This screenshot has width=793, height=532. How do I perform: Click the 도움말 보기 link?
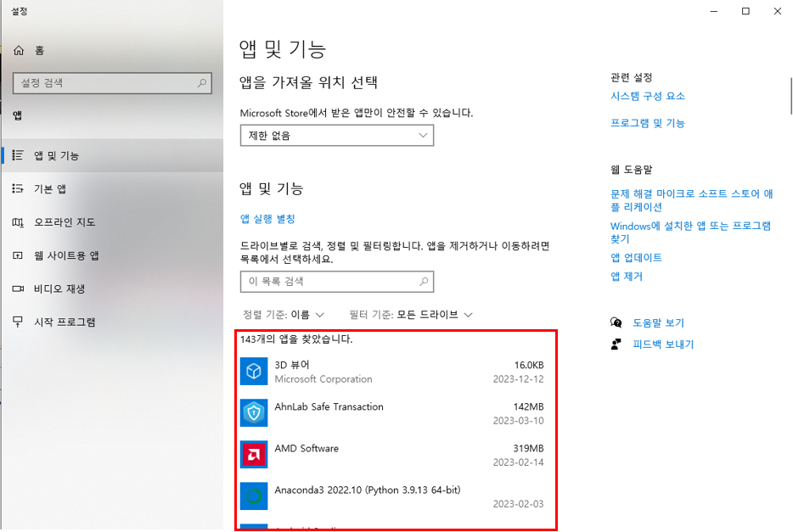tap(659, 322)
